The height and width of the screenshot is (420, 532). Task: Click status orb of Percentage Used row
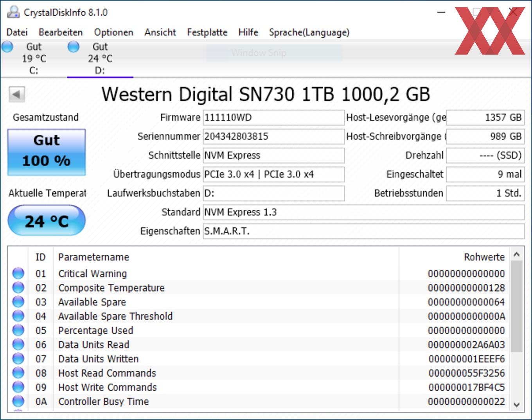click(18, 330)
